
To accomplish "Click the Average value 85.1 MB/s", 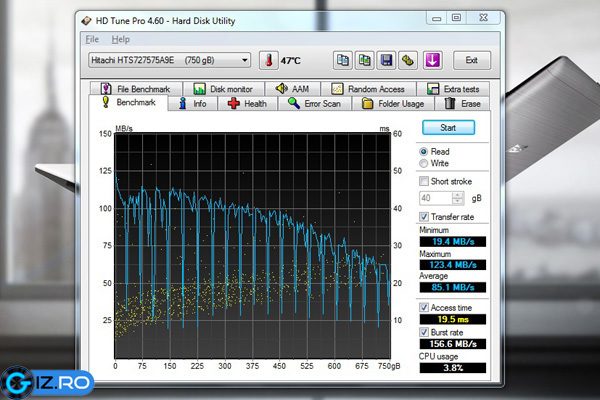I will [453, 287].
